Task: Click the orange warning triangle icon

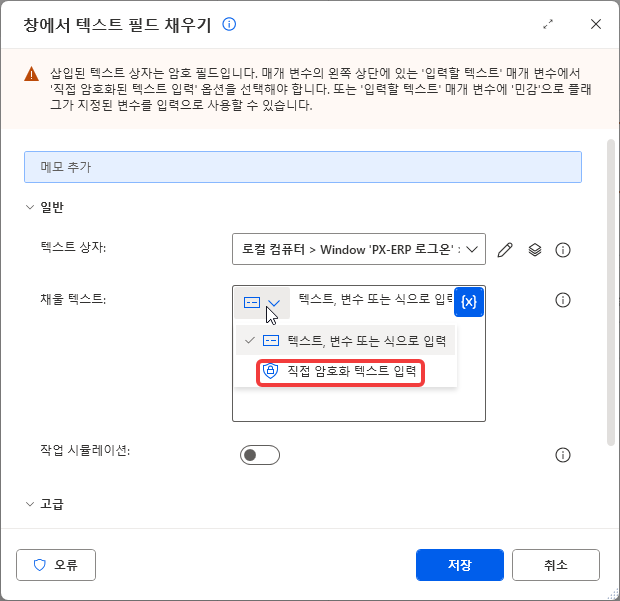Action: click(31, 74)
